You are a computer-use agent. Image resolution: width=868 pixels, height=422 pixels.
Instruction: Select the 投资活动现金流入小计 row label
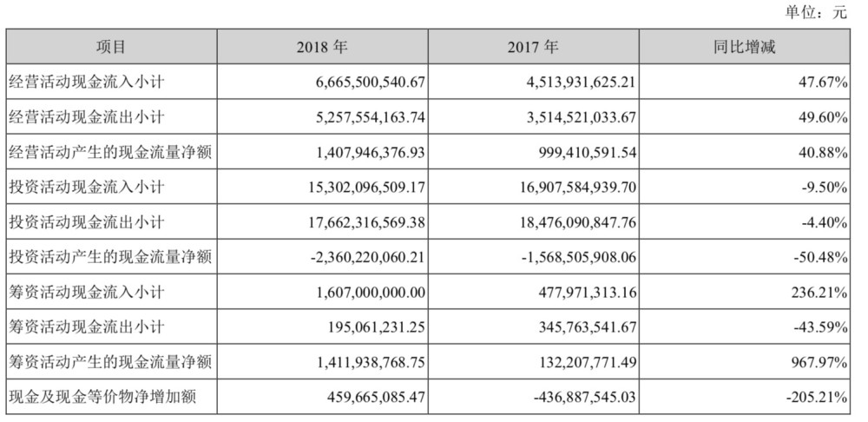click(x=87, y=188)
